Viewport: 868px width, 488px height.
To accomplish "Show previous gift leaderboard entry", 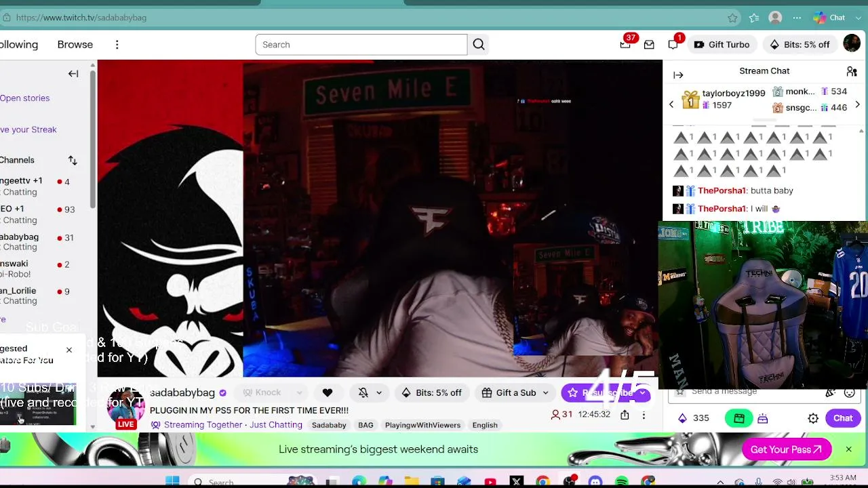I will pos(671,104).
